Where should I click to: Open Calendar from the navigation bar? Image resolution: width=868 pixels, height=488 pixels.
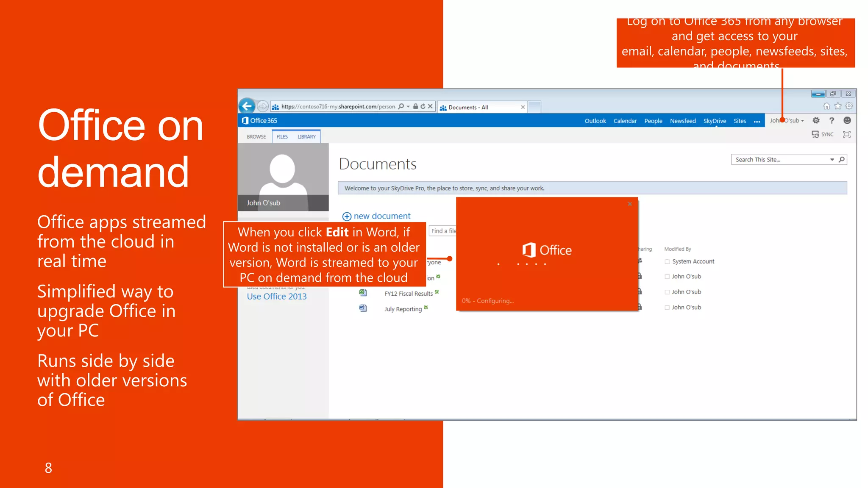coord(625,121)
